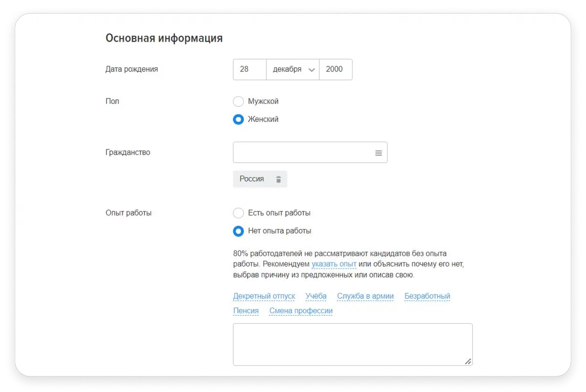Click the Пол label
The height and width of the screenshot is (392, 586).
click(112, 102)
